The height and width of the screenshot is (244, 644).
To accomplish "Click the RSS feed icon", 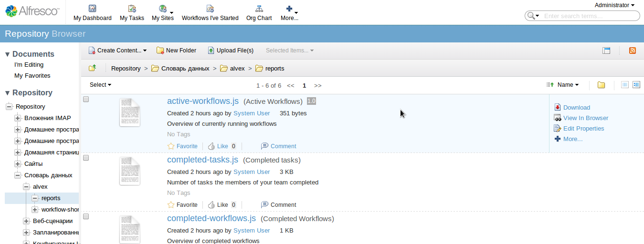I will [632, 51].
